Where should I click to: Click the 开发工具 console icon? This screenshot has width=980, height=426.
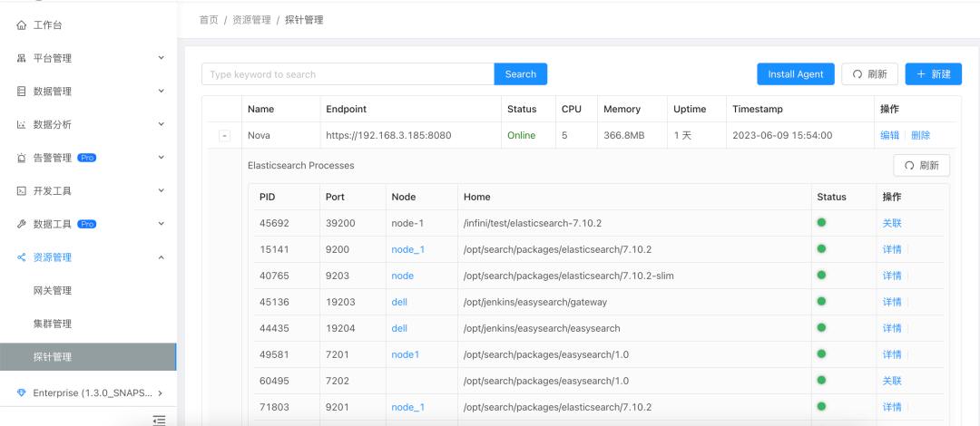[x=21, y=191]
